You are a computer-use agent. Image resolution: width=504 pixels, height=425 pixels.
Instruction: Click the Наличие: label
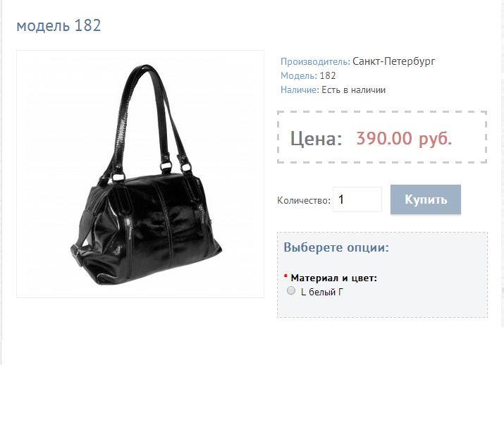point(300,90)
